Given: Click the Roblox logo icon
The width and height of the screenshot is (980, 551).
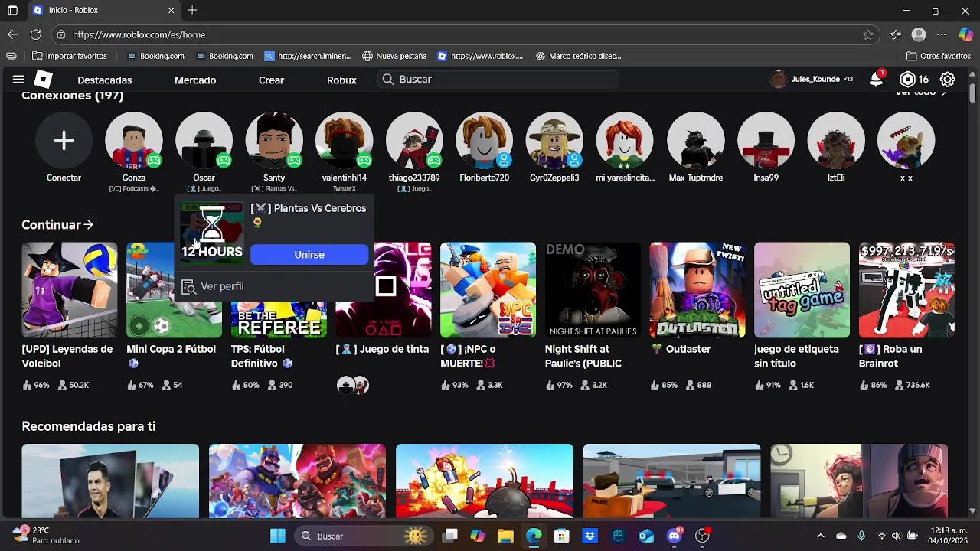Looking at the screenshot, I should coord(44,80).
